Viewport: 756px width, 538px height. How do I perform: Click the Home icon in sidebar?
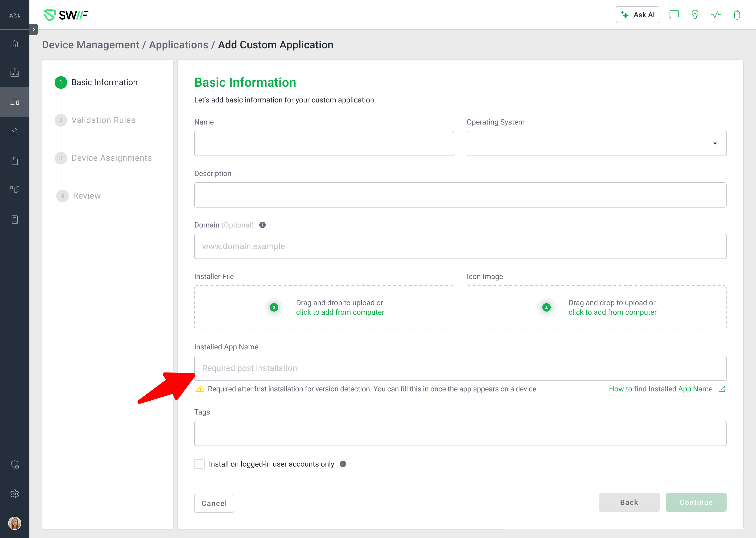coord(14,44)
